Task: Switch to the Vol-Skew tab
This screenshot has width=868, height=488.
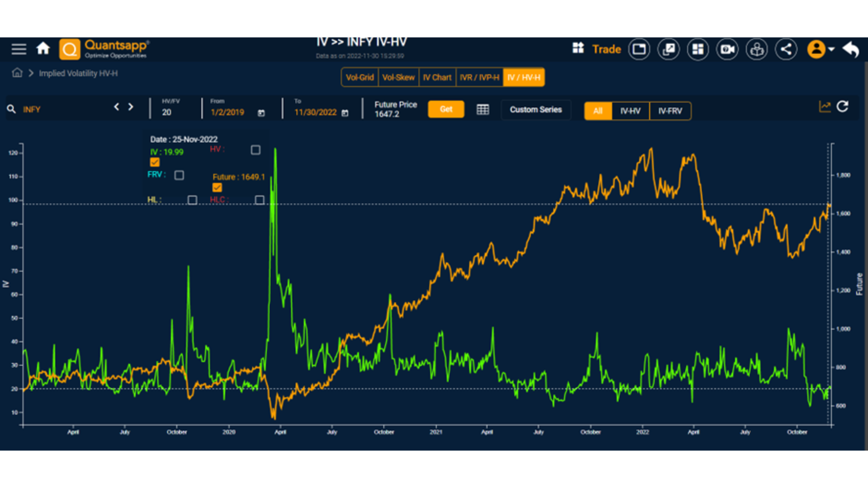Action: 398,77
